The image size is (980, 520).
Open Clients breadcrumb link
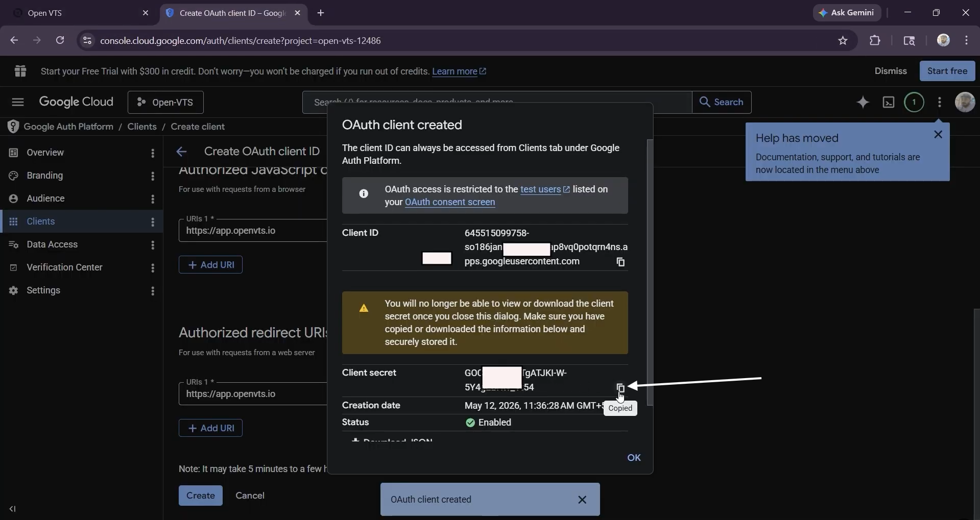142,127
